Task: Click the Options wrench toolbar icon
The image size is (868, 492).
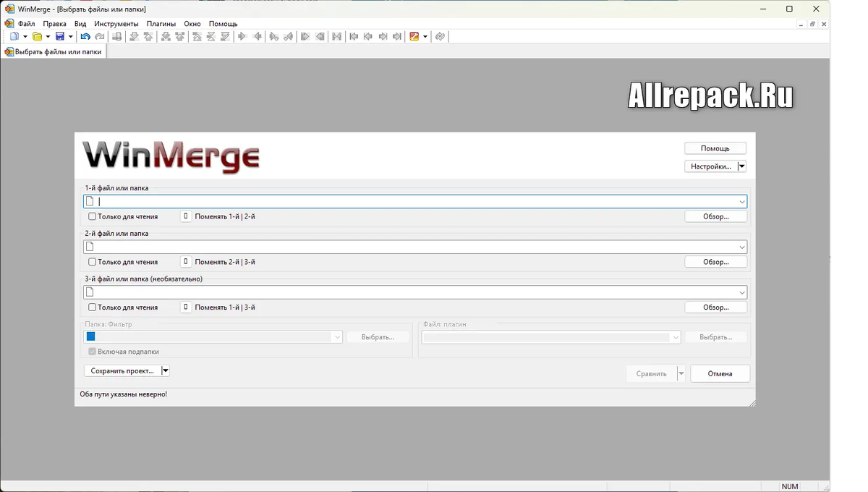Action: (414, 36)
